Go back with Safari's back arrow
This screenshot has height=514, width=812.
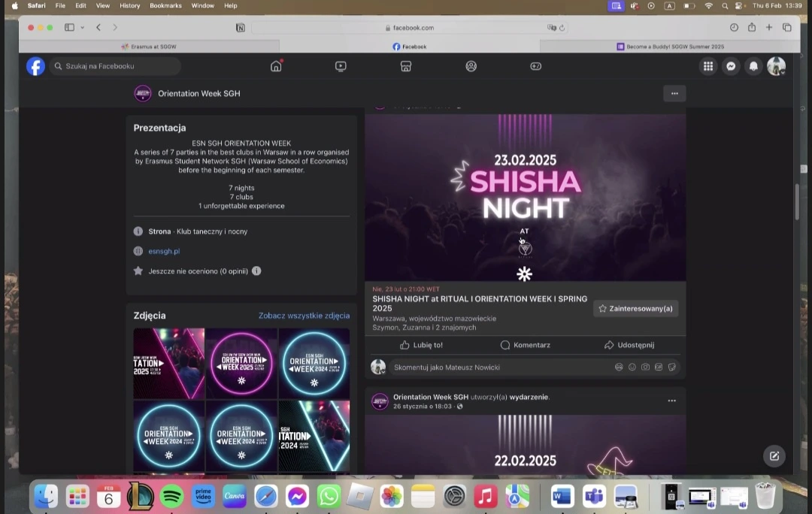coord(98,28)
